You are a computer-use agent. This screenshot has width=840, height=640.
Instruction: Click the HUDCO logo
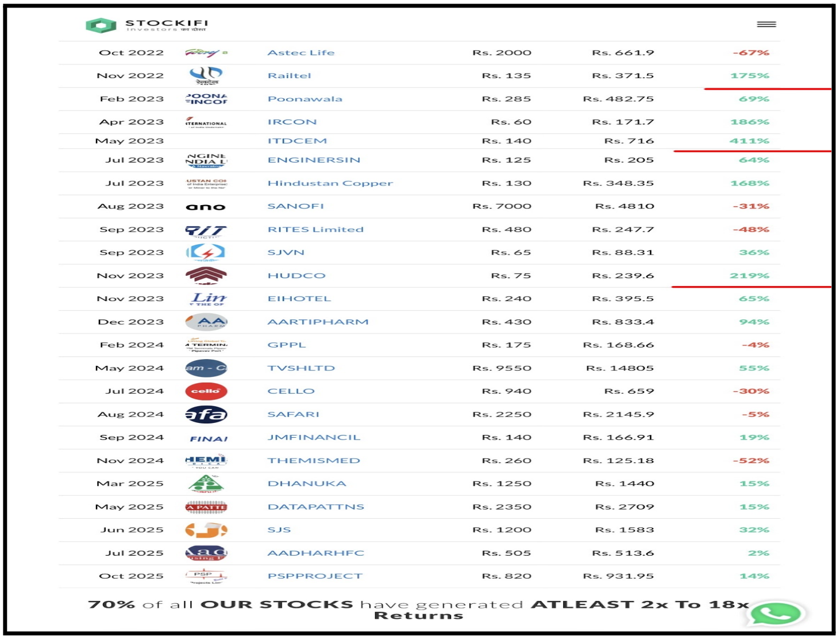tap(206, 276)
